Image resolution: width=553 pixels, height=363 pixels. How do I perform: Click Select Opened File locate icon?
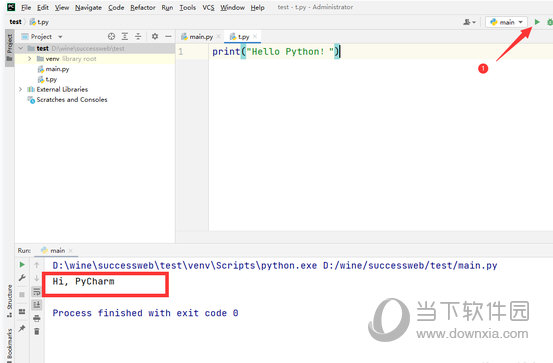coord(111,36)
